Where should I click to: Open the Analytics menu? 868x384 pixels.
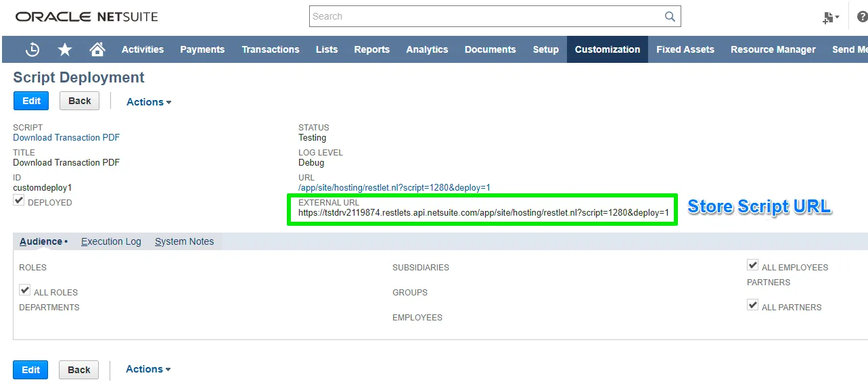click(427, 49)
